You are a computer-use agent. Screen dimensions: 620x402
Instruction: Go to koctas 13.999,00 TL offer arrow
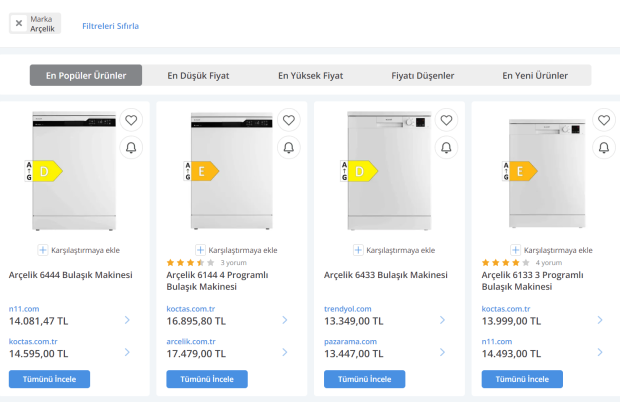click(x=600, y=320)
